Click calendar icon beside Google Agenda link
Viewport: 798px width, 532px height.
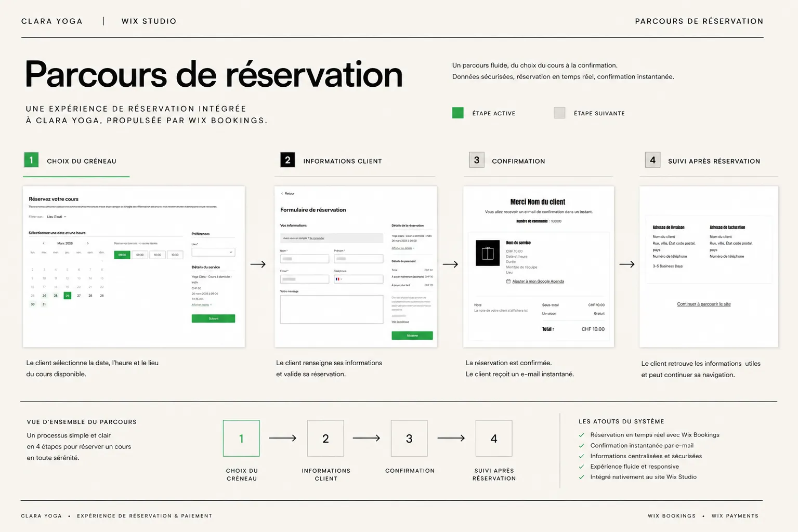tap(508, 281)
